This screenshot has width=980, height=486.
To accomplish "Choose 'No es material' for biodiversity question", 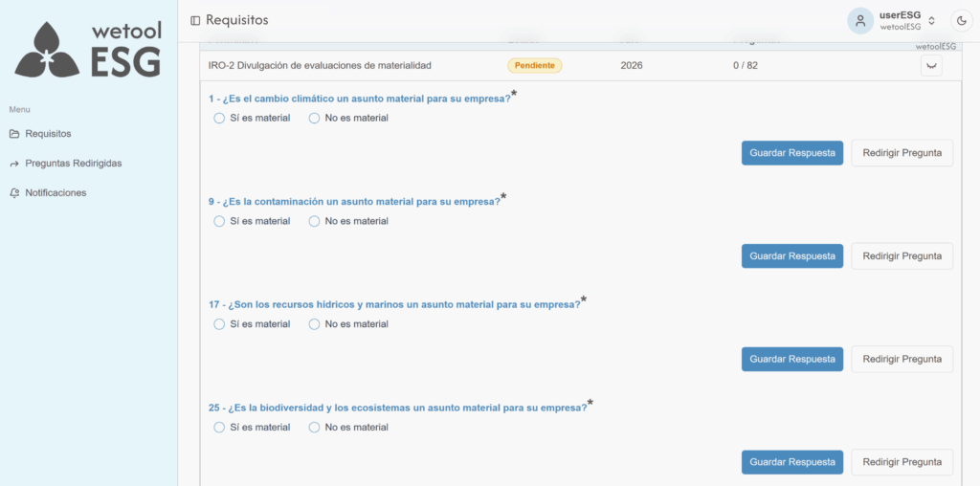I will (314, 428).
